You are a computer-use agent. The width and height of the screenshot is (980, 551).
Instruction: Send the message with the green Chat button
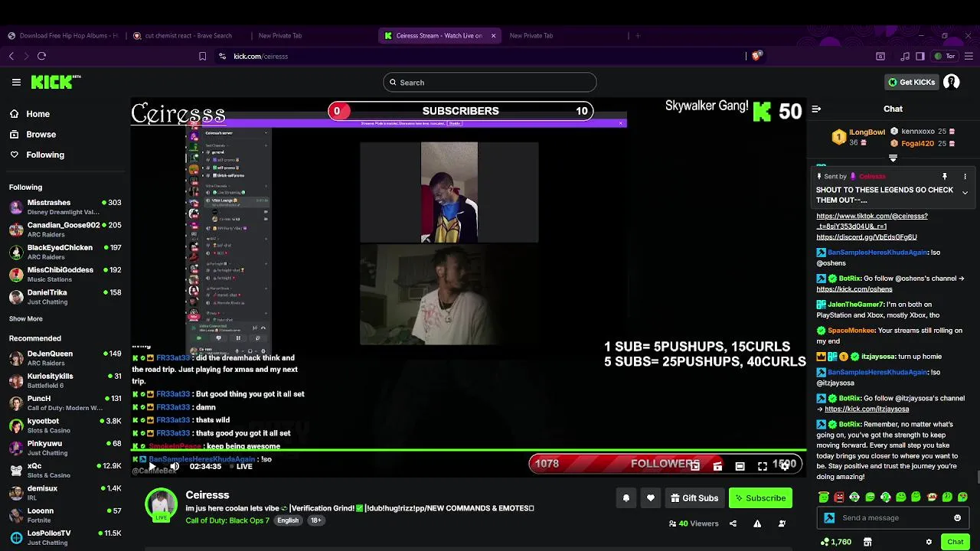click(x=955, y=542)
